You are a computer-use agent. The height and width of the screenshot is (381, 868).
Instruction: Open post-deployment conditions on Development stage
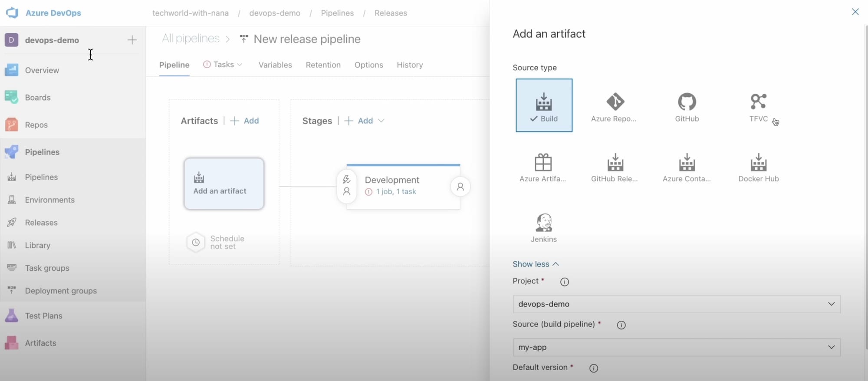460,187
